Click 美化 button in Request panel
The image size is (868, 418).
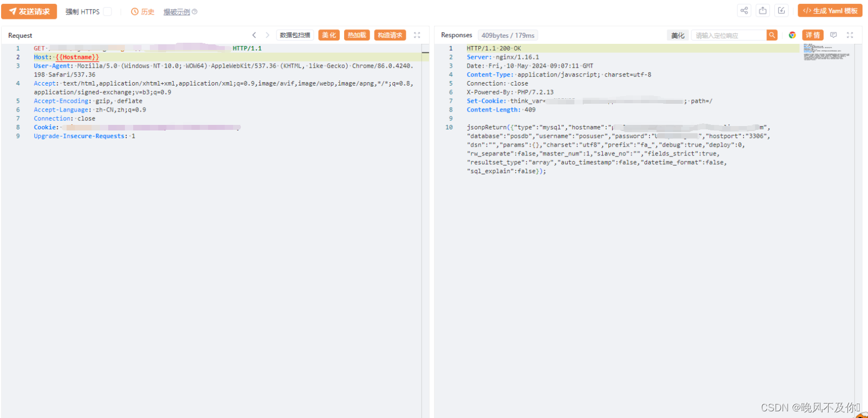(329, 35)
